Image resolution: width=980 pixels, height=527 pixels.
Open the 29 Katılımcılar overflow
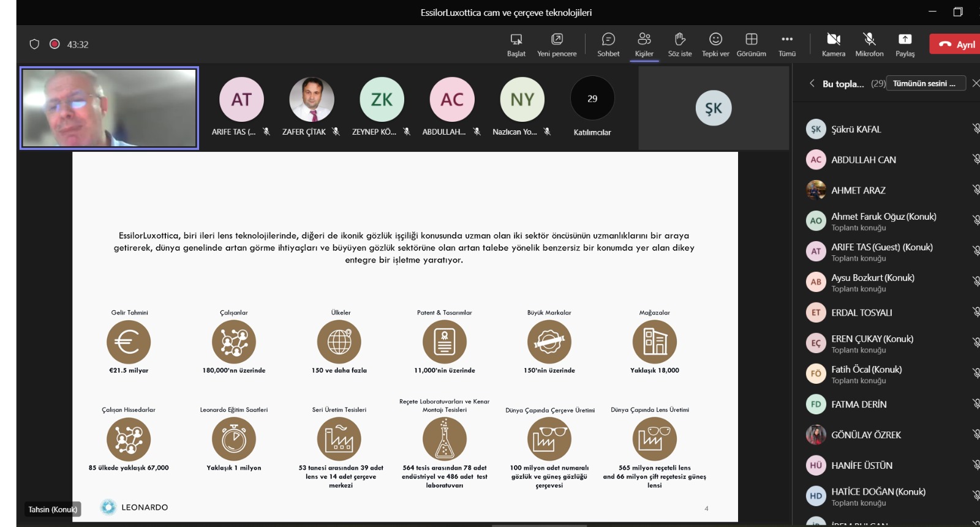click(592, 99)
